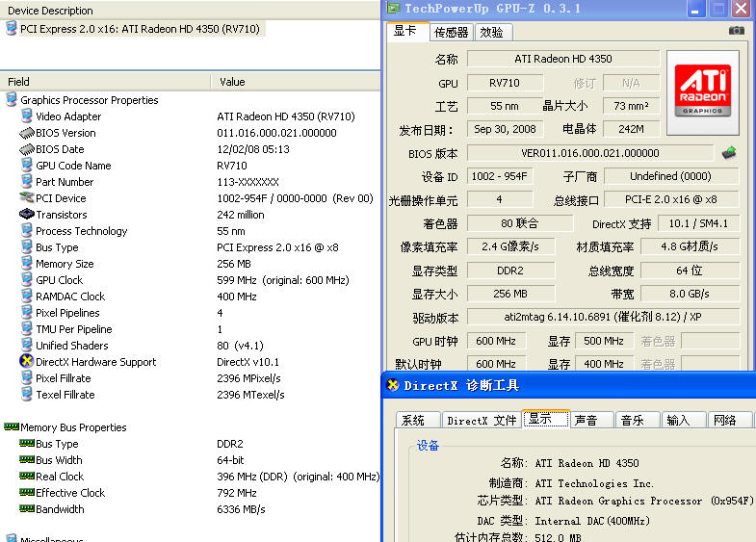
Task: Click the Process Technology row icon
Action: [x=27, y=231]
